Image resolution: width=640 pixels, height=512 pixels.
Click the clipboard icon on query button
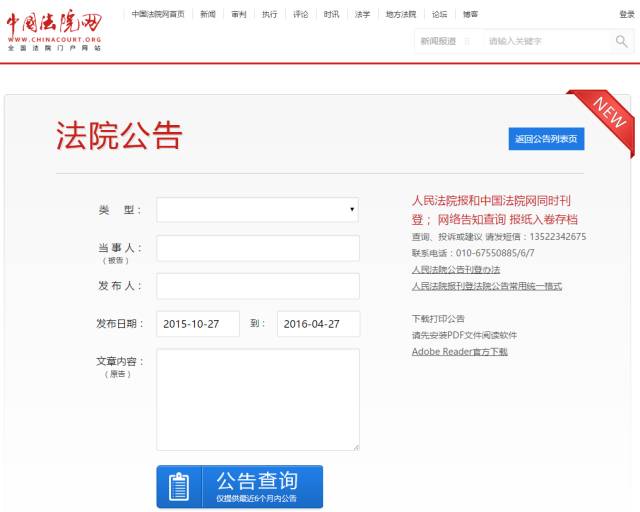179,486
